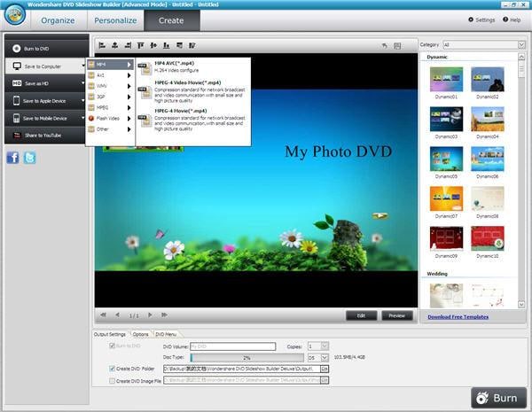Select Dynamic01 template thumbnail

coord(446,80)
